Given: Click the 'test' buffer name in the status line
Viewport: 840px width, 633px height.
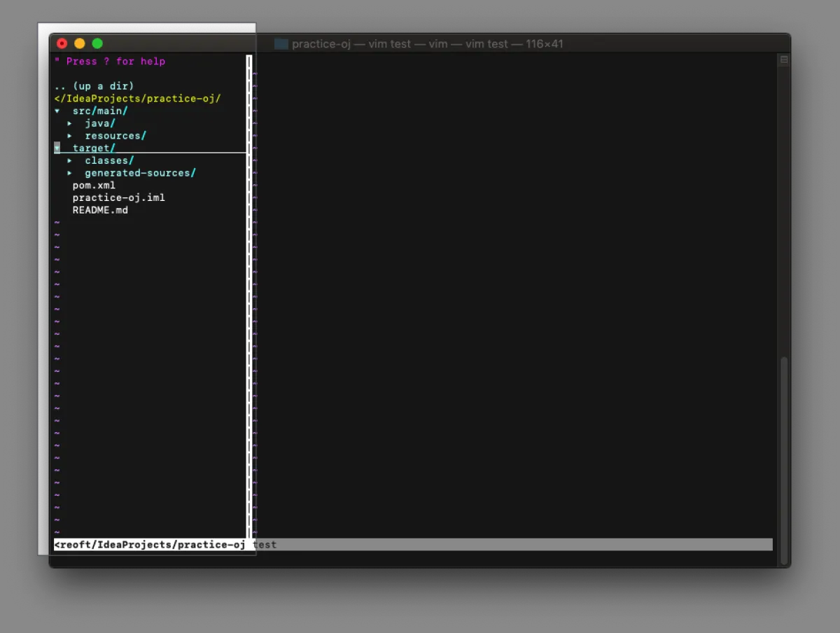Looking at the screenshot, I should [265, 545].
